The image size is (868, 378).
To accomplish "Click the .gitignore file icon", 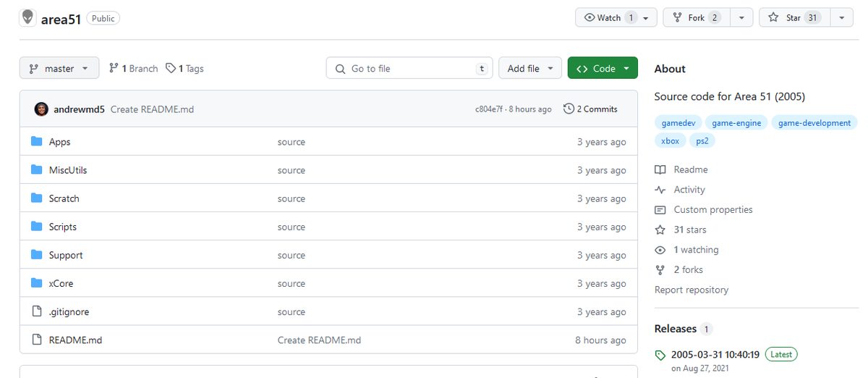I will click(x=36, y=311).
